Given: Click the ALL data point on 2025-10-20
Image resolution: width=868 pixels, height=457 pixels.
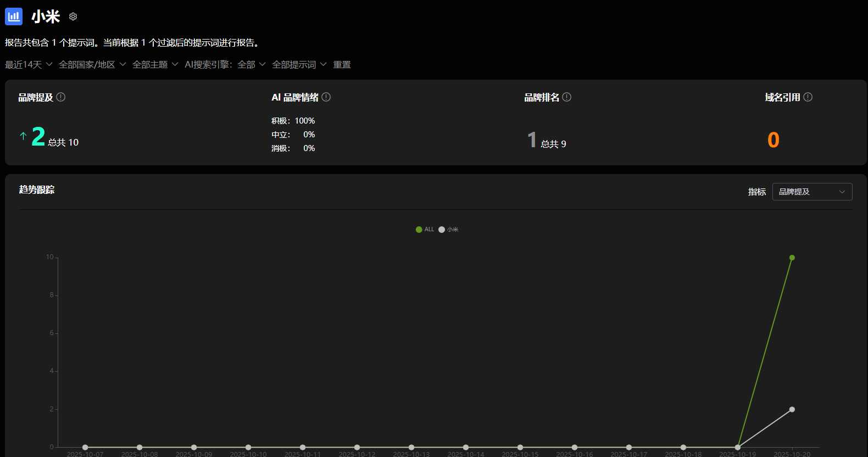Looking at the screenshot, I should click(x=792, y=258).
